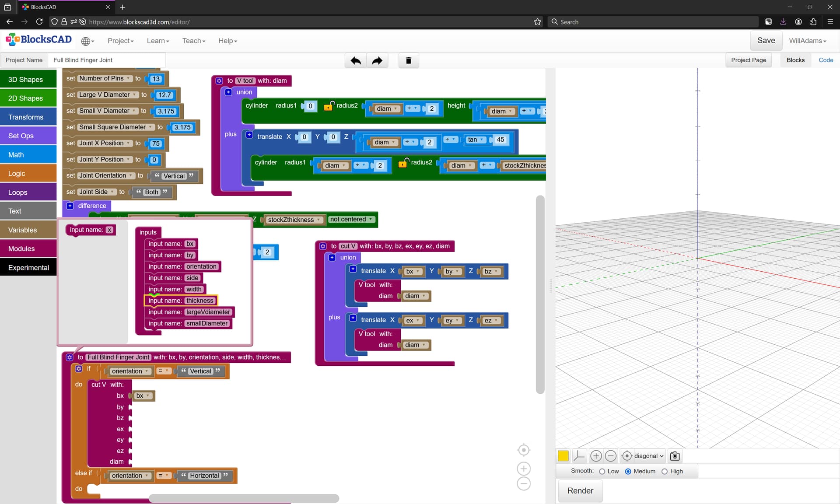Viewport: 840px width, 504px height.
Task: Switch to the Blocks tab
Action: point(795,60)
